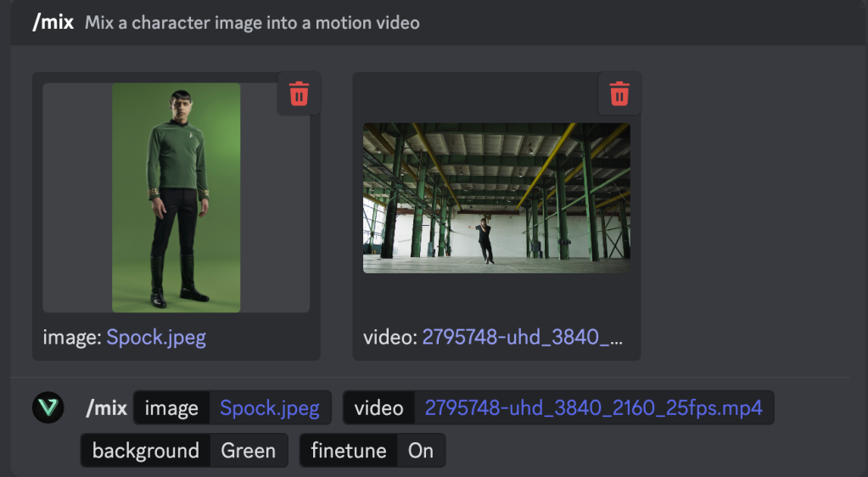Open the finetune option set to On
The image size is (868, 477).
[372, 451]
